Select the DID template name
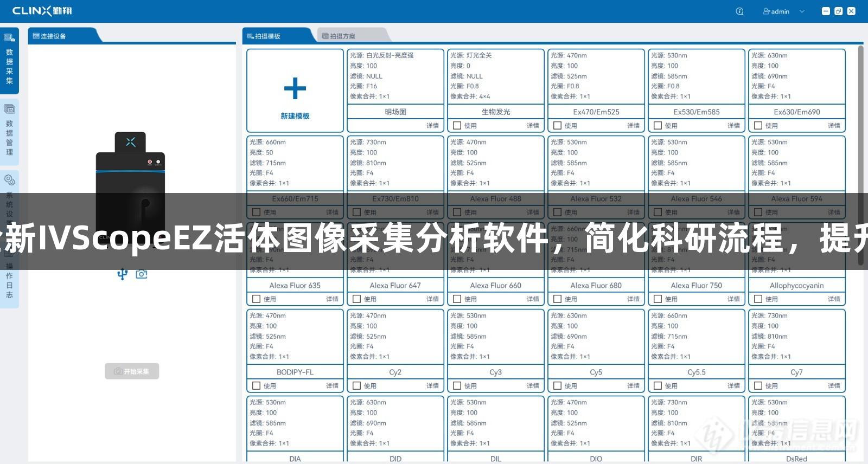The width and height of the screenshot is (868, 464). coord(395,459)
